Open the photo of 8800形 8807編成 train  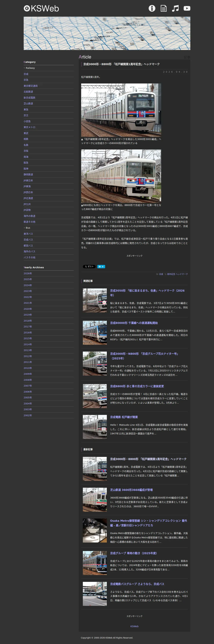(x=121, y=176)
